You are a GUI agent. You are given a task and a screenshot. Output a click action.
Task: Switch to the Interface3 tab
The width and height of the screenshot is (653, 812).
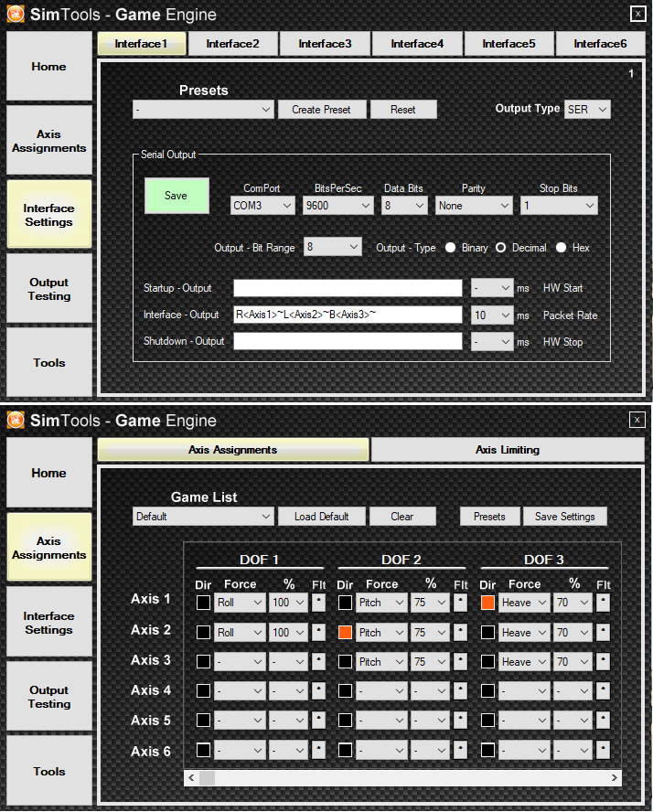tap(326, 44)
